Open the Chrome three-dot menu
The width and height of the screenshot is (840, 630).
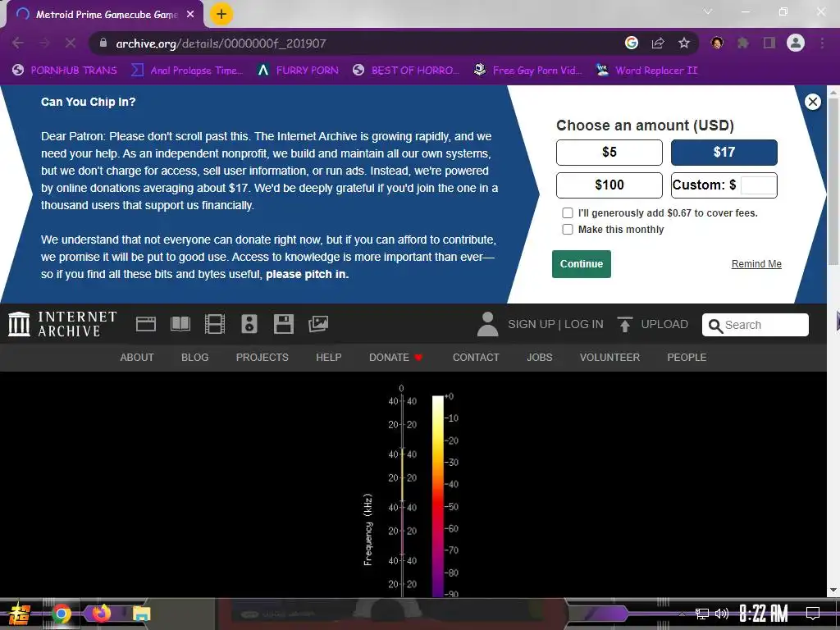point(822,43)
